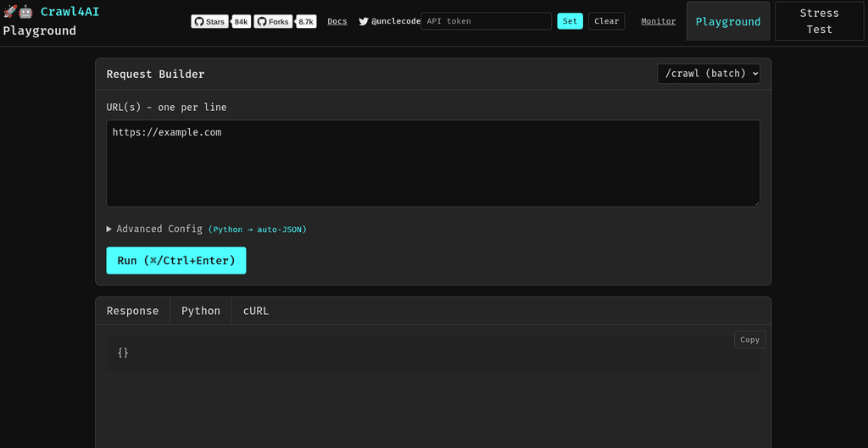Open the 84k stars count

click(241, 21)
